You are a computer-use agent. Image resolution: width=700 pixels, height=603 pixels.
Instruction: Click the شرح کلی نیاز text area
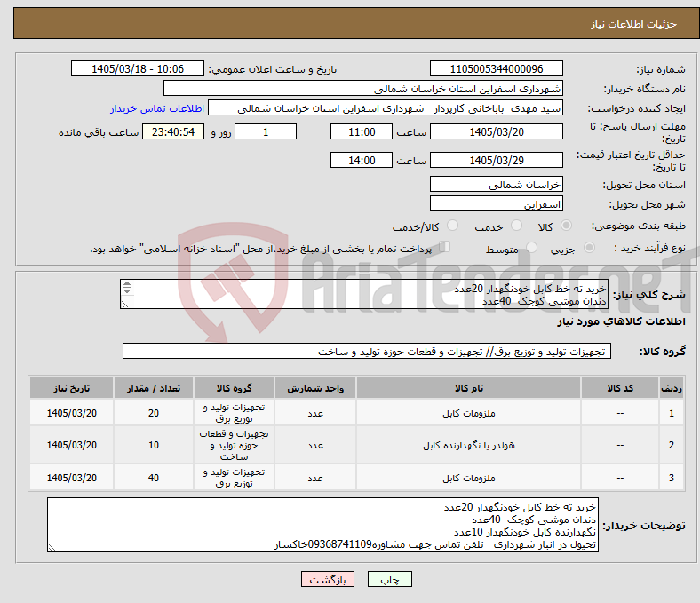click(364, 294)
